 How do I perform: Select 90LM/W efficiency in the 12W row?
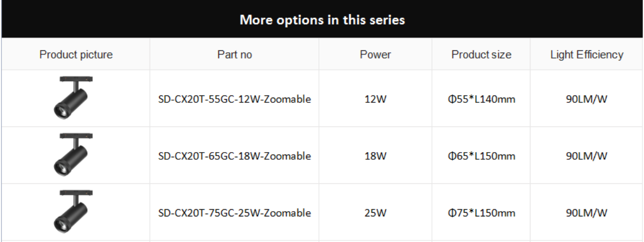pos(586,99)
